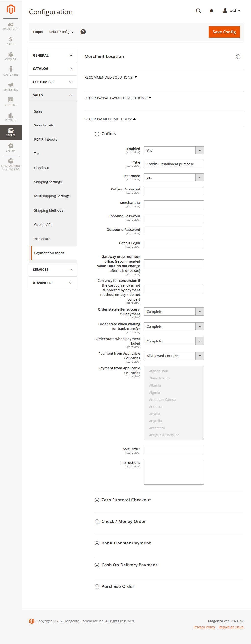Click the Magento logo
The width and height of the screenshot is (251, 644).
coord(11,9)
